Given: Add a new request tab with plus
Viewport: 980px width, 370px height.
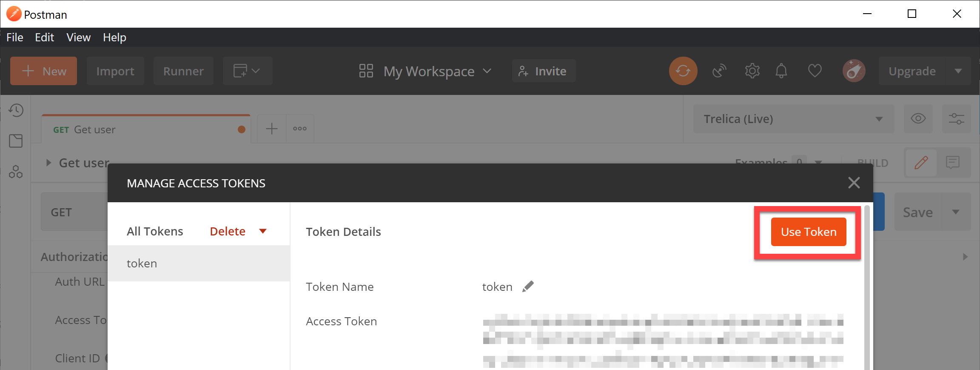Looking at the screenshot, I should tap(272, 129).
